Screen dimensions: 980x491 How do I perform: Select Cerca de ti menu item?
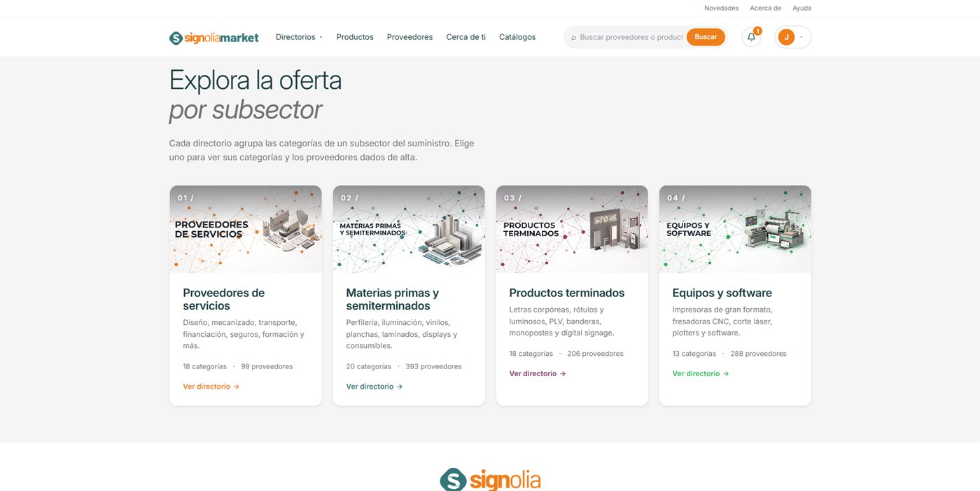click(x=465, y=37)
